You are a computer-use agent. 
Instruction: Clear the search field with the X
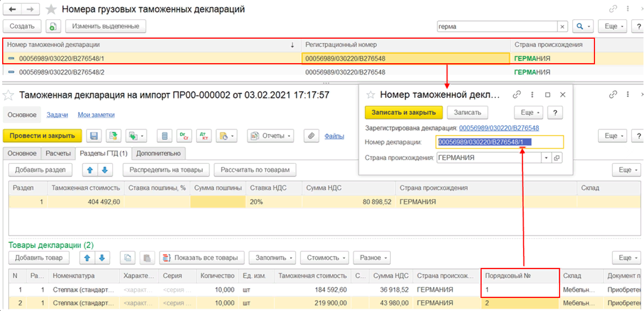pos(562,26)
